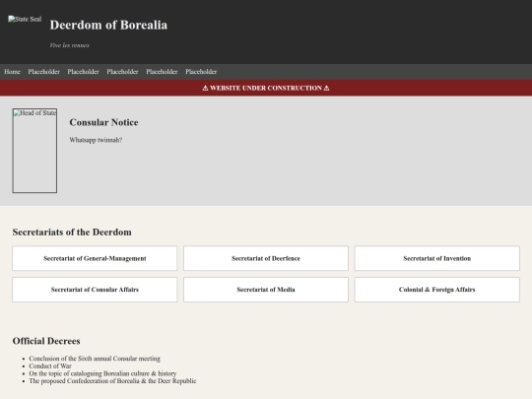Image resolution: width=532 pixels, height=399 pixels.
Task: Open Secretariat of Invention card
Action: click(437, 258)
